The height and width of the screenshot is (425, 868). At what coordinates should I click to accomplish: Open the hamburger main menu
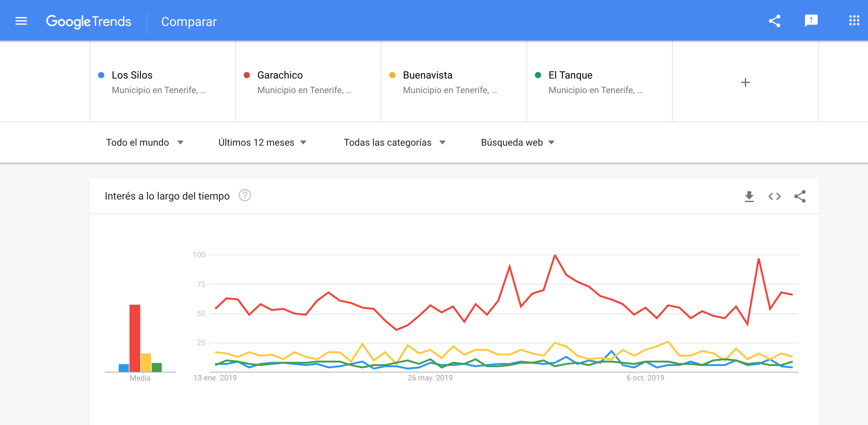point(21,21)
